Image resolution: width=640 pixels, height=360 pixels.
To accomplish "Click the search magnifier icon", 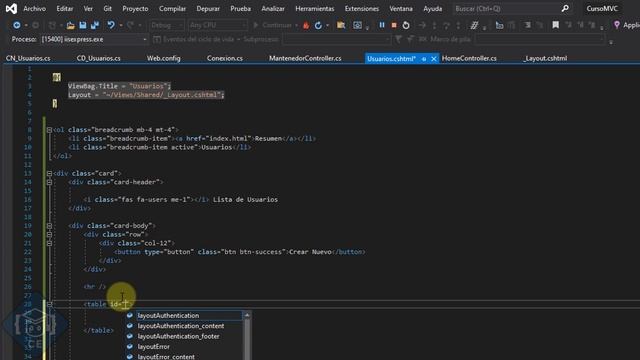I will (565, 8).
